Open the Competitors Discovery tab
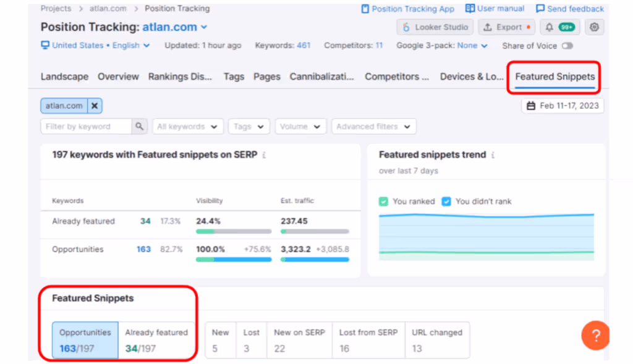Screen dimensions: 633x364 click(397, 77)
